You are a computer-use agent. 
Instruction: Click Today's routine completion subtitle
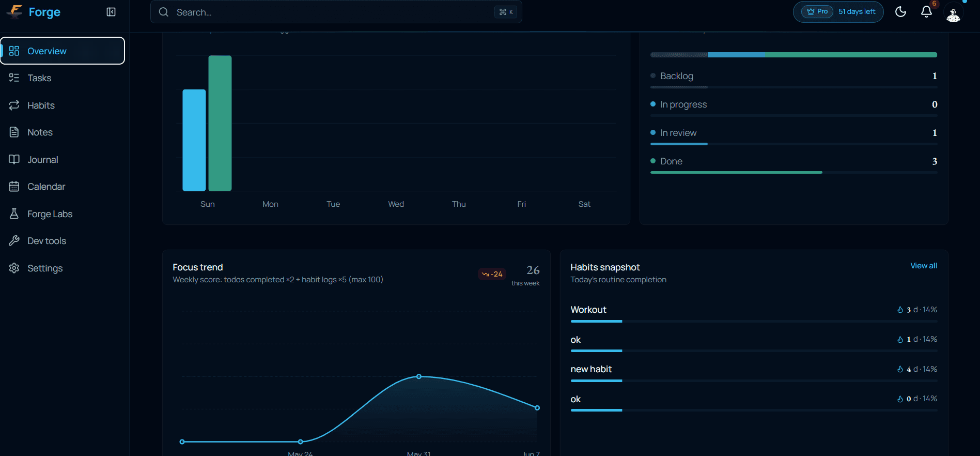point(618,280)
